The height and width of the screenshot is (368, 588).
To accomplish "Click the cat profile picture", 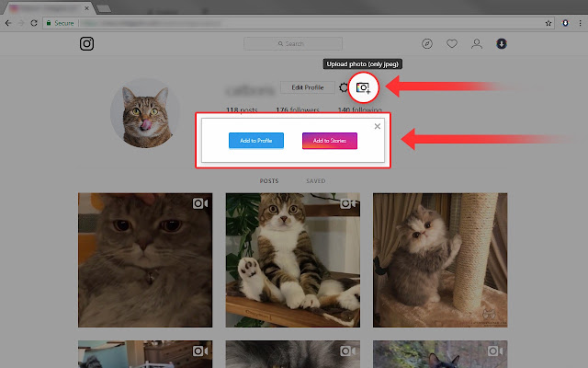I will tap(145, 112).
